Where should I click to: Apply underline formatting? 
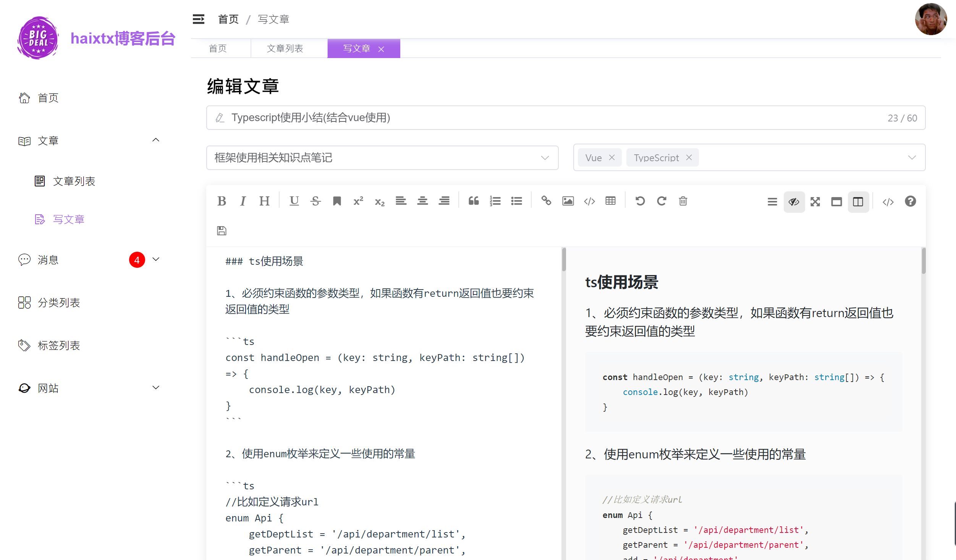pos(294,201)
